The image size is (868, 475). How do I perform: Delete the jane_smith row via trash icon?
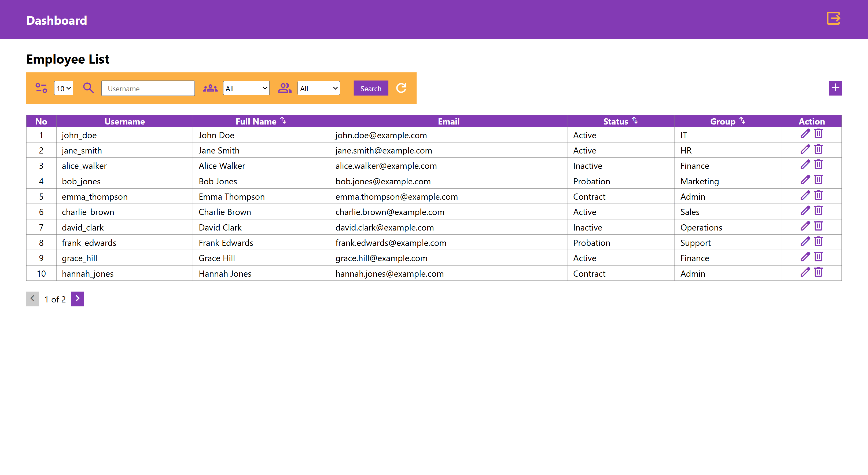coord(818,149)
